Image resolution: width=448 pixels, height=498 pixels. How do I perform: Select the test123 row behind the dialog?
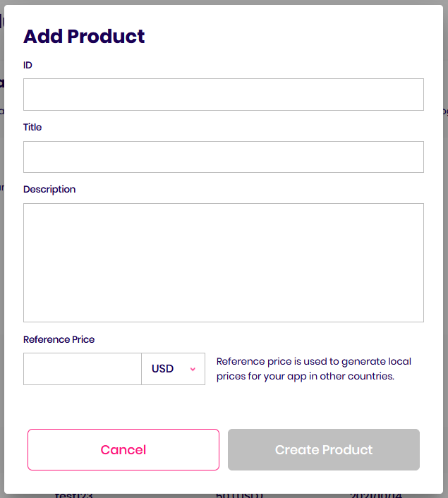click(x=73, y=495)
